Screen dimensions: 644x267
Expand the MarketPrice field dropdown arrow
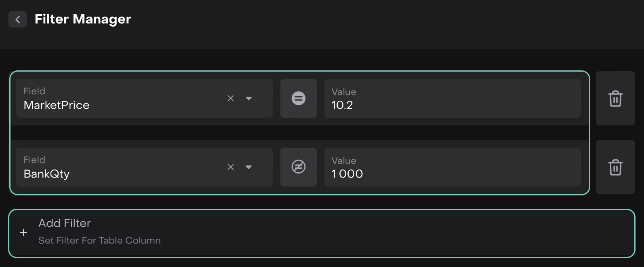click(x=249, y=98)
